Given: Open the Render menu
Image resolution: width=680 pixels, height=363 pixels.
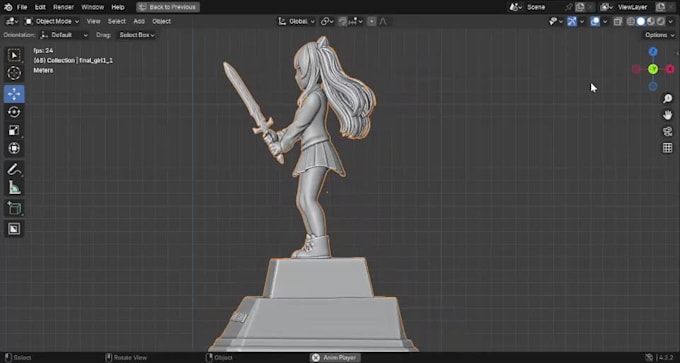Looking at the screenshot, I should click(x=63, y=7).
